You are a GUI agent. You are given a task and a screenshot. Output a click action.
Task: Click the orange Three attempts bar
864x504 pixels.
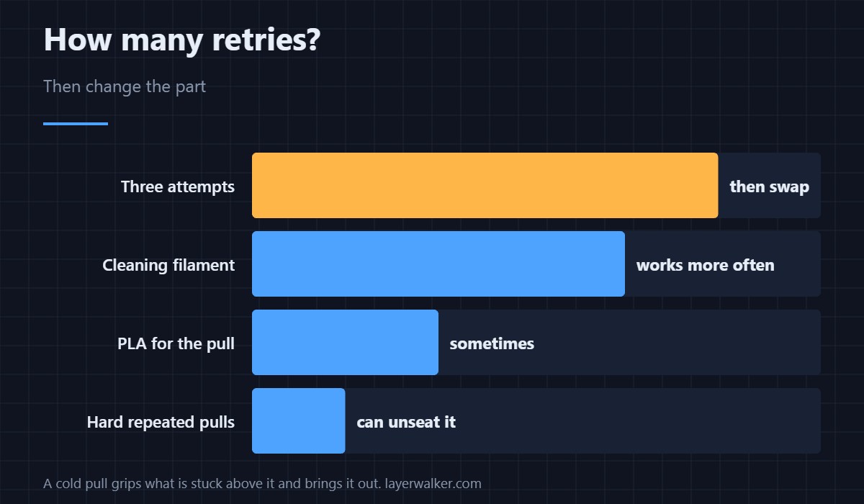[485, 185]
